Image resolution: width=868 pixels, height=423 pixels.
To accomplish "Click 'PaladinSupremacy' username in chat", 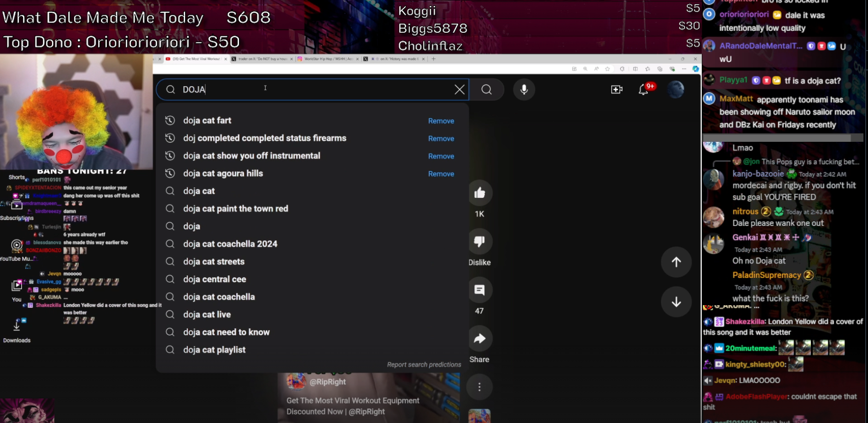I will [x=767, y=275].
